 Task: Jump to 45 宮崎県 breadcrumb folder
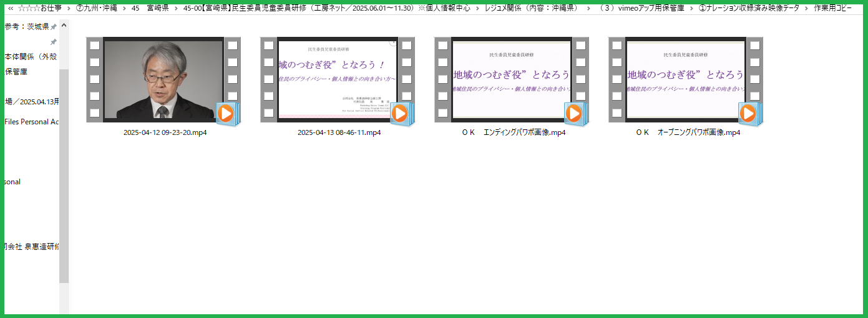[146, 7]
